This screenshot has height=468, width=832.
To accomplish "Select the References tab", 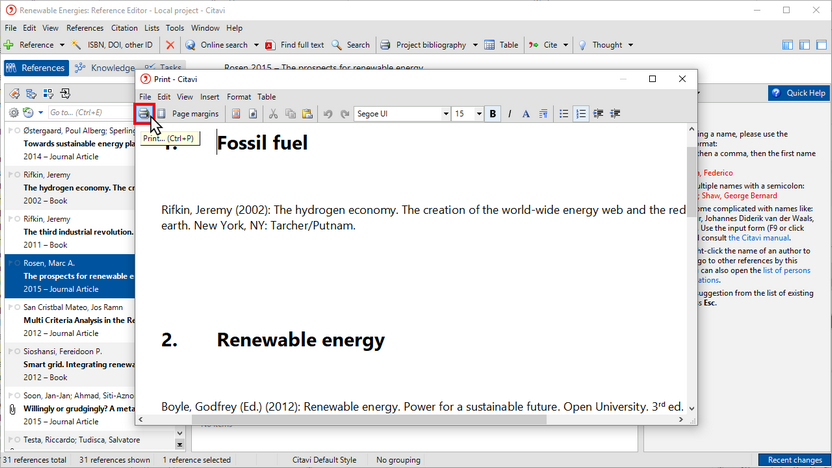I will point(36,67).
